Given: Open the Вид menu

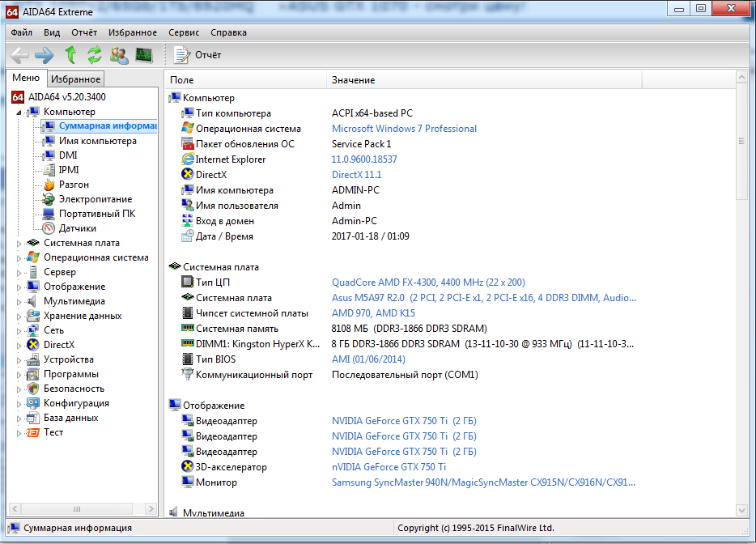Looking at the screenshot, I should tap(52, 32).
